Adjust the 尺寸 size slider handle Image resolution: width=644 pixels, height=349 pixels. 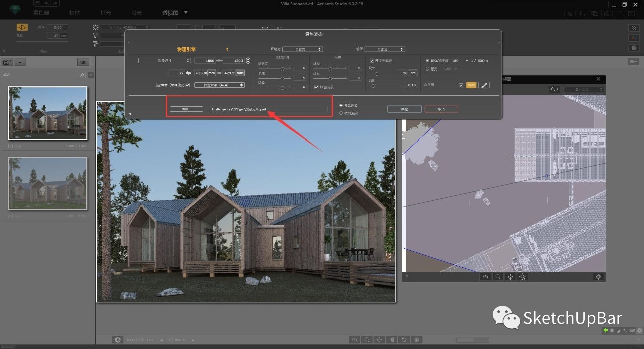(x=376, y=74)
